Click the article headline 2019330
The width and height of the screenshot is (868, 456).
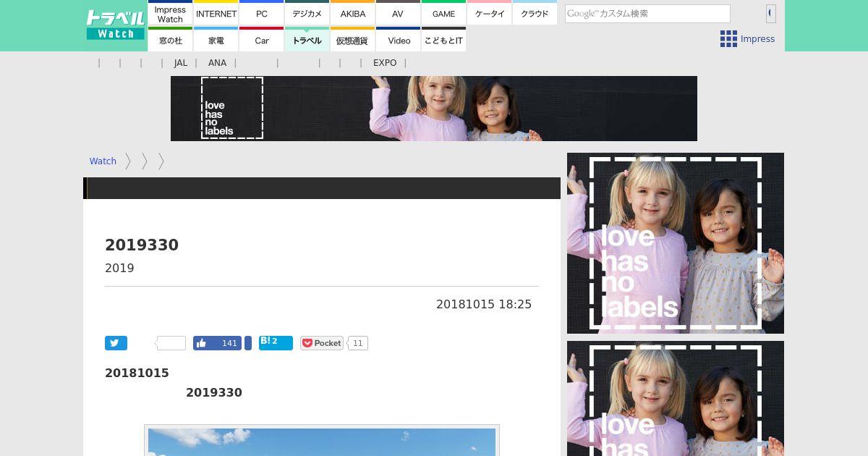click(x=142, y=245)
